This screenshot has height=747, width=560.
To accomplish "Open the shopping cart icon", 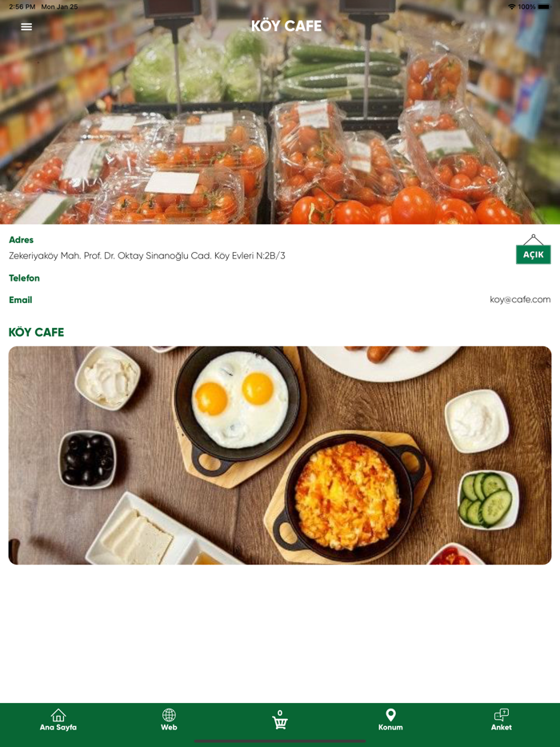I will click(280, 723).
